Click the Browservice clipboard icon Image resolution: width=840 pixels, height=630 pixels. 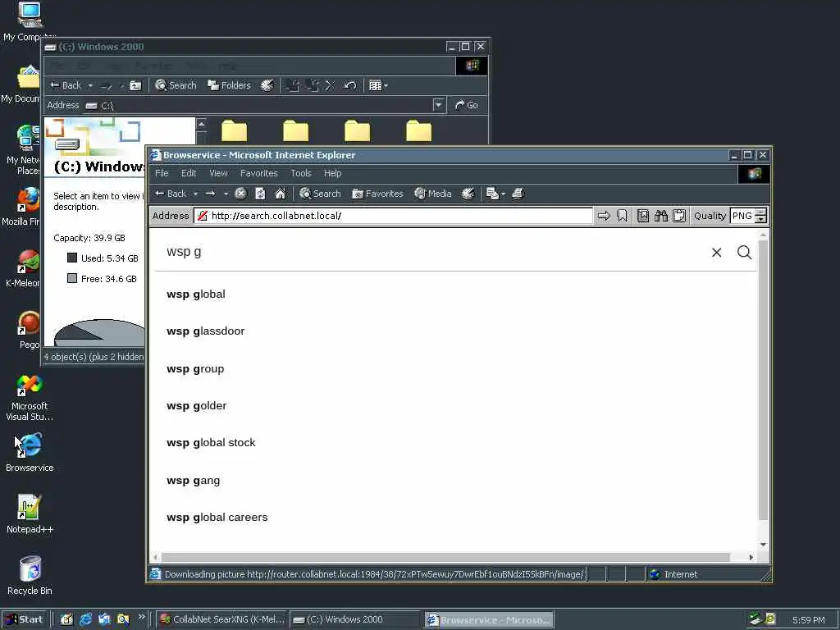point(679,216)
